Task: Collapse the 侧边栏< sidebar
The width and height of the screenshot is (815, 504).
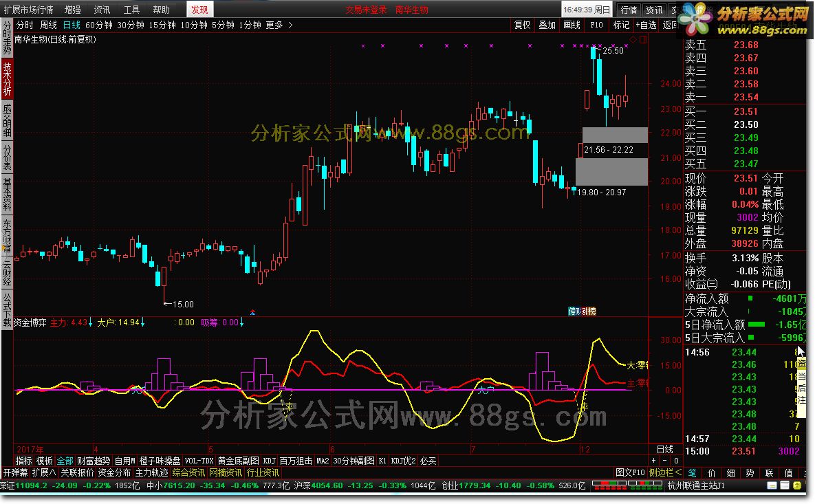Action: tap(665, 473)
